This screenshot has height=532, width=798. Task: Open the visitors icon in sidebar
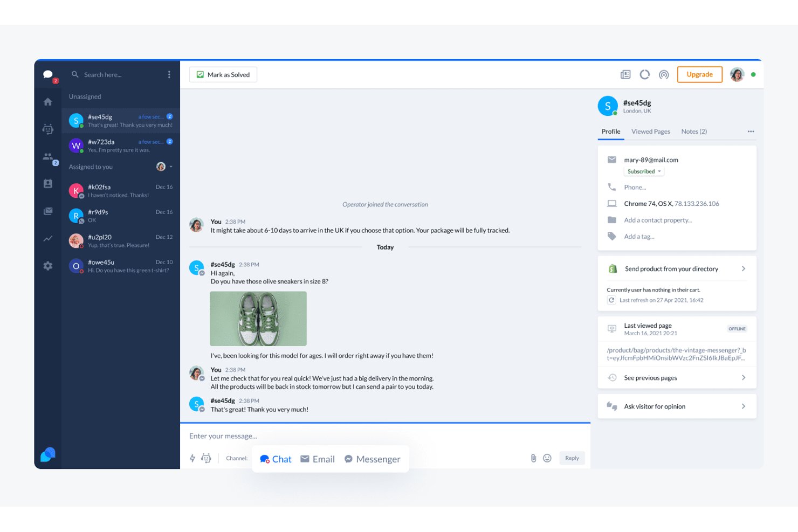(48, 157)
